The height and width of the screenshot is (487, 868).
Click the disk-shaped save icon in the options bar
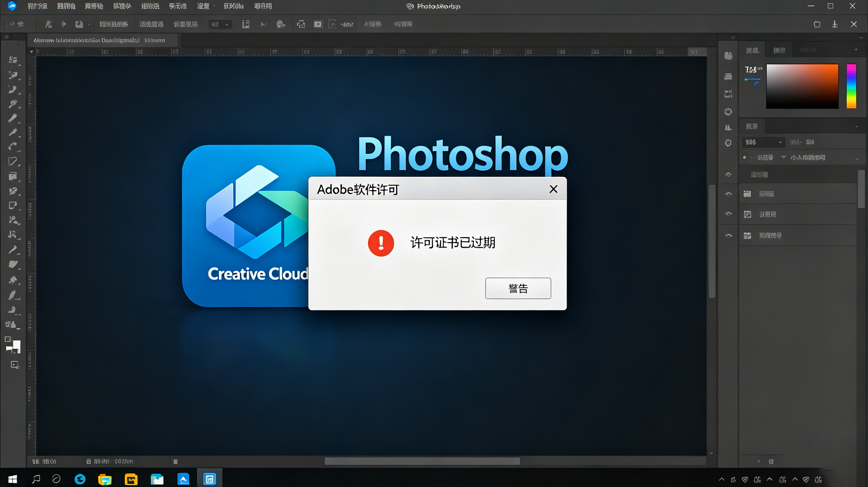tap(79, 24)
